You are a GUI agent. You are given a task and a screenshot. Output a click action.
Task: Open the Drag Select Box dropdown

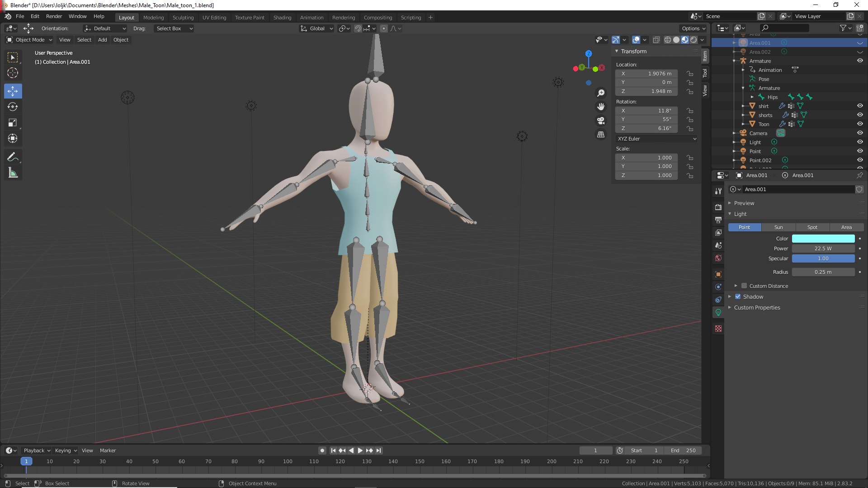[174, 28]
